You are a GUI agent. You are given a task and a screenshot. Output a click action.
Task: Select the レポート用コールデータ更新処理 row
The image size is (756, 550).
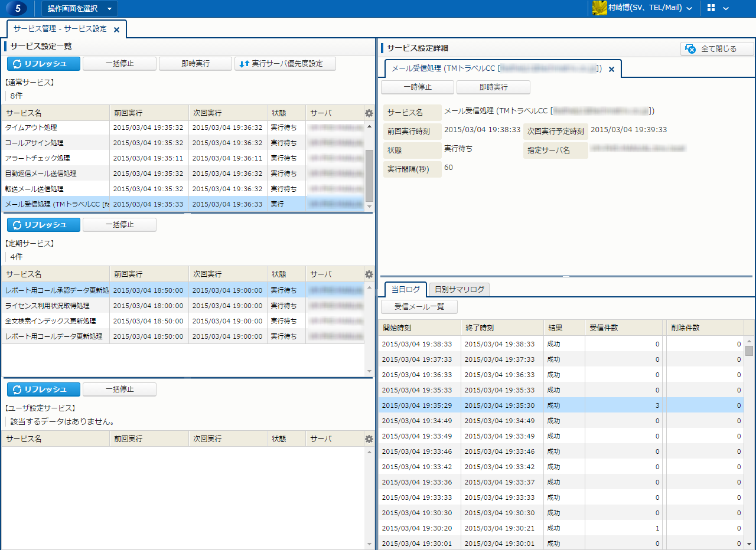(183, 336)
